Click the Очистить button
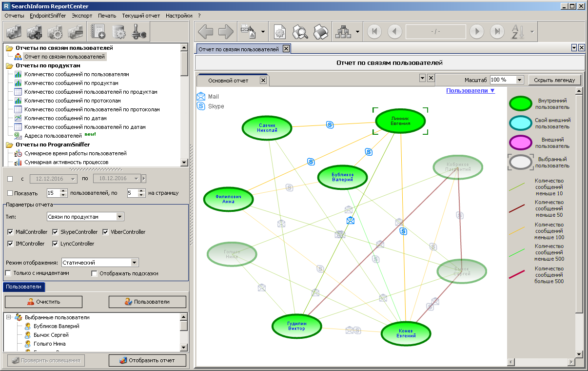This screenshot has height=371, width=588. tap(43, 302)
